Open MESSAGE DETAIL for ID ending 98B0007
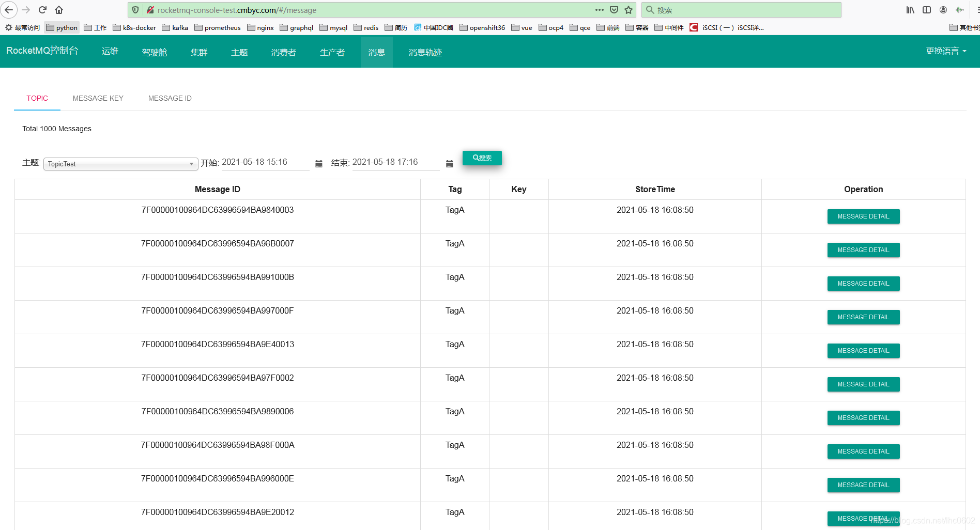The height and width of the screenshot is (530, 980). click(x=863, y=250)
